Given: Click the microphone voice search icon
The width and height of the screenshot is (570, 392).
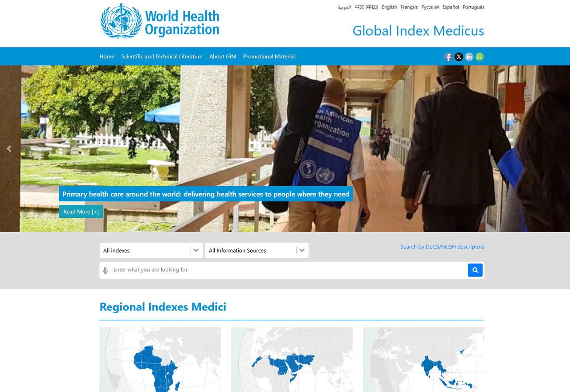Looking at the screenshot, I should tap(106, 270).
